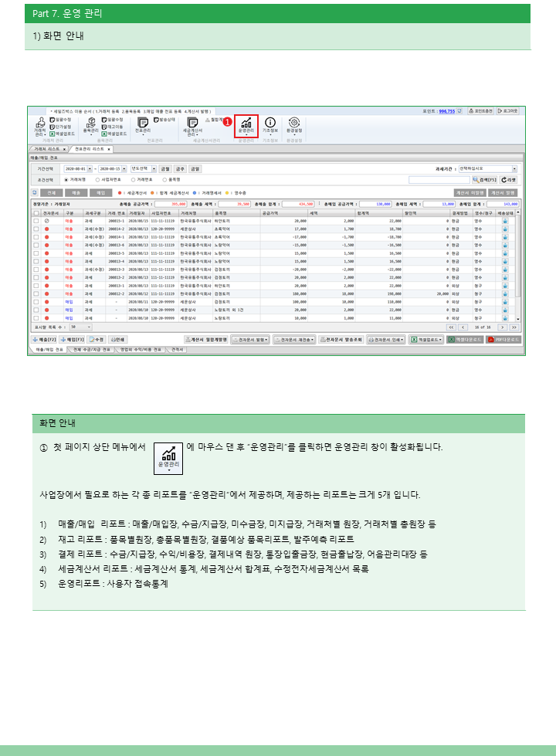Click 계산서 발행 filter button
The width and height of the screenshot is (556, 756).
pos(503,192)
